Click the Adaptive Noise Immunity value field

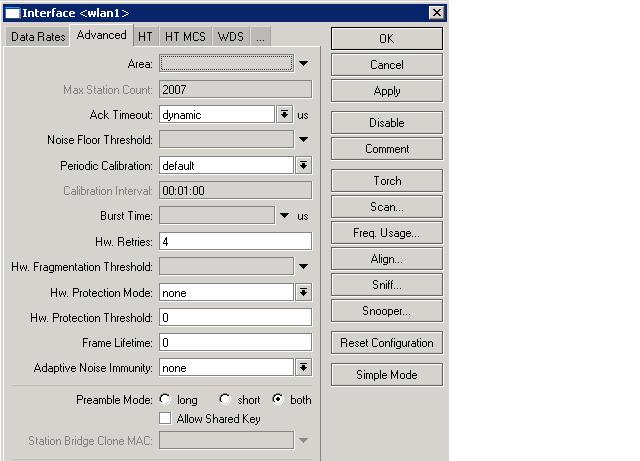[226, 367]
